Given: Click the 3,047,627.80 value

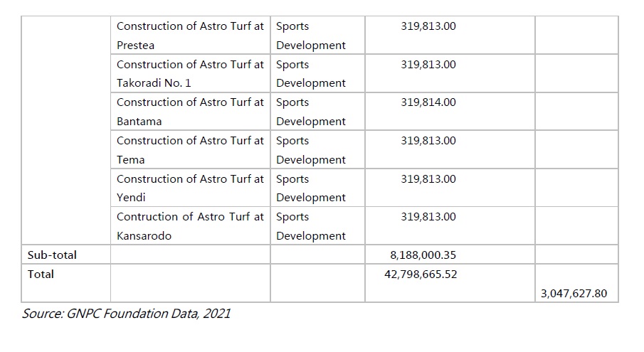Looking at the screenshot, I should pos(574,293).
